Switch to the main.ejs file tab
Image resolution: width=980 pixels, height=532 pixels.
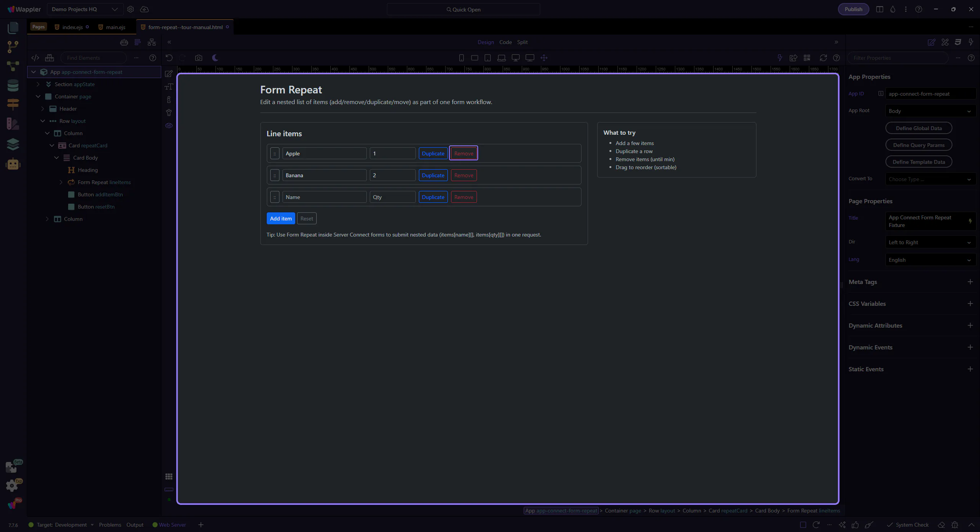115,27
